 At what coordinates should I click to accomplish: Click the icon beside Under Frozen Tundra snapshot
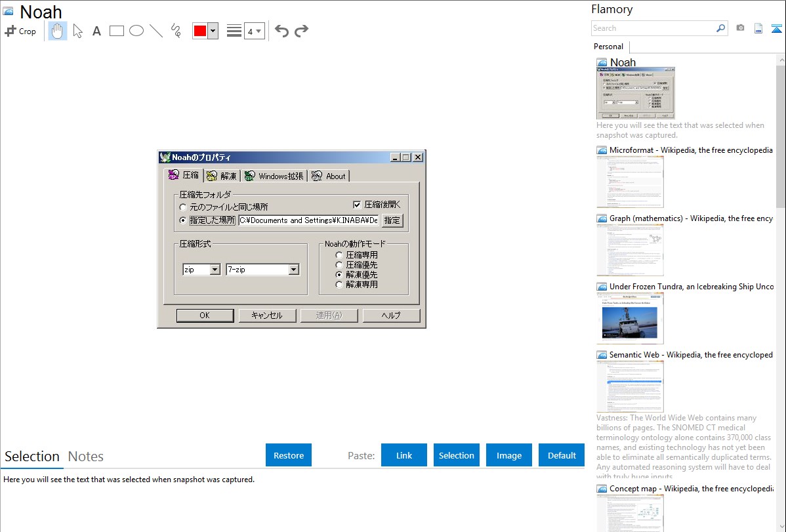pos(602,286)
